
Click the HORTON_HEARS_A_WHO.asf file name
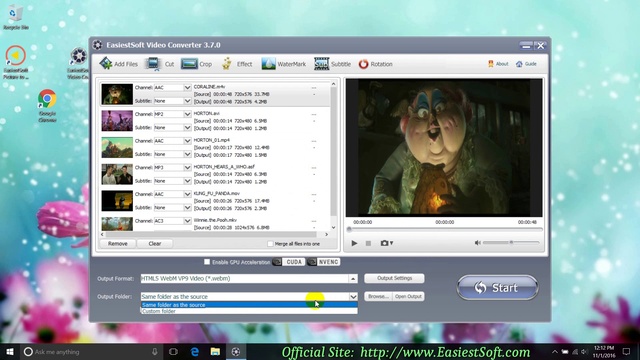224,167
